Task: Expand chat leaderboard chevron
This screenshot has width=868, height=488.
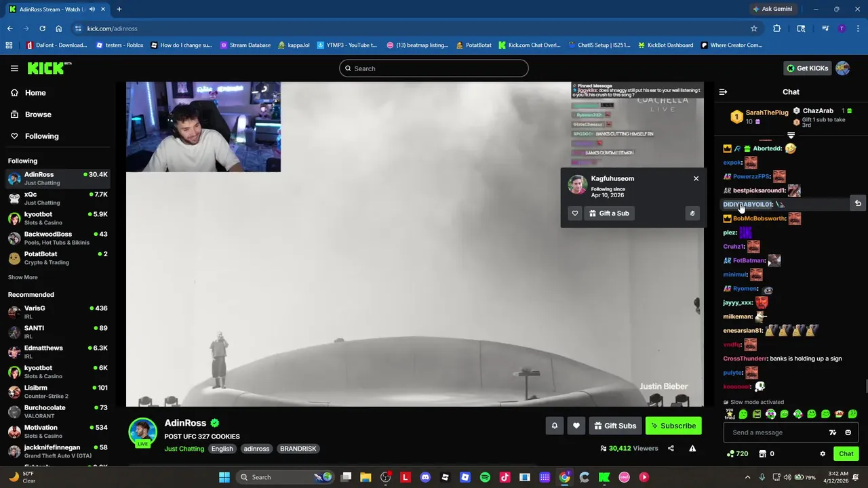Action: click(791, 136)
